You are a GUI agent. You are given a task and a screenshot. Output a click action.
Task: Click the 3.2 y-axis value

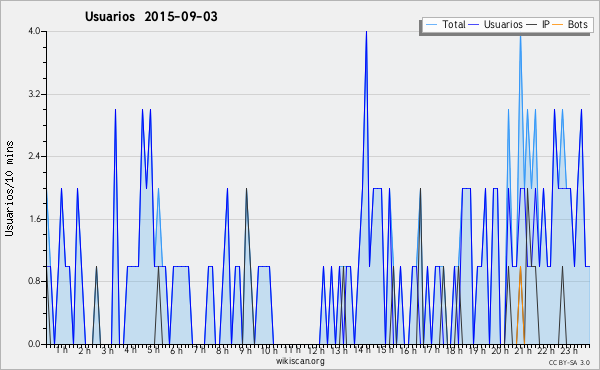[34, 94]
